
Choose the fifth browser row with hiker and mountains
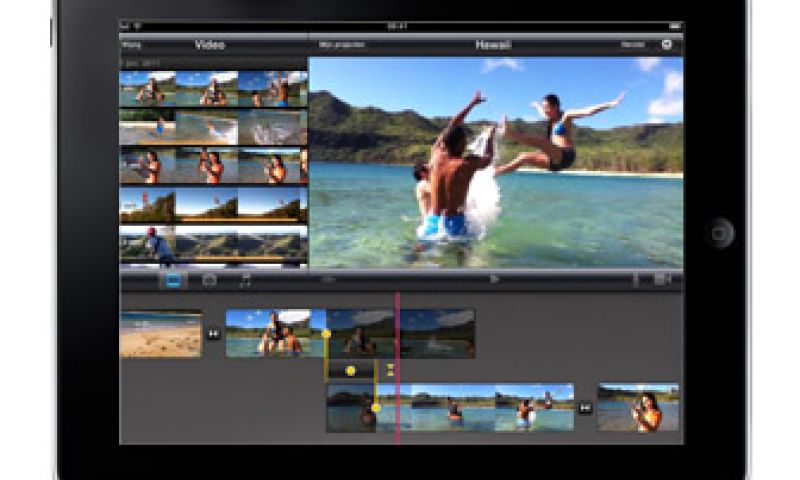(213, 243)
